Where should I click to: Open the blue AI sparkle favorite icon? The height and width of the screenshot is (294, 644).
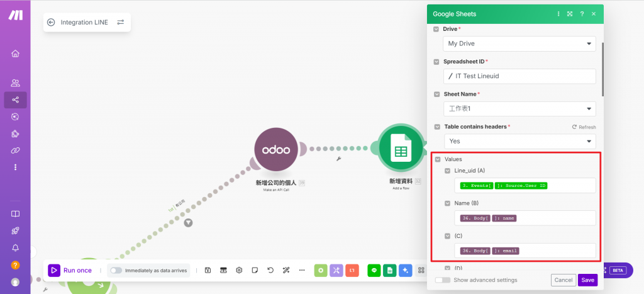coord(406,270)
